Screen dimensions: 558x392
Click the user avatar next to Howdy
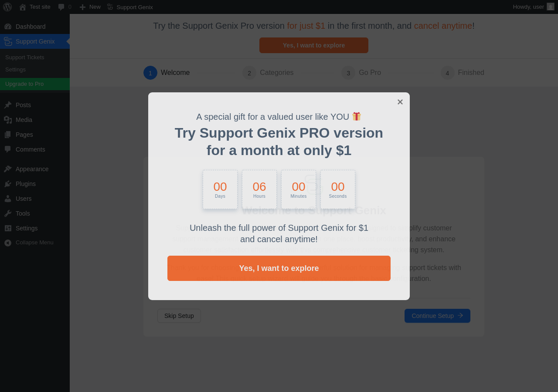point(551,7)
